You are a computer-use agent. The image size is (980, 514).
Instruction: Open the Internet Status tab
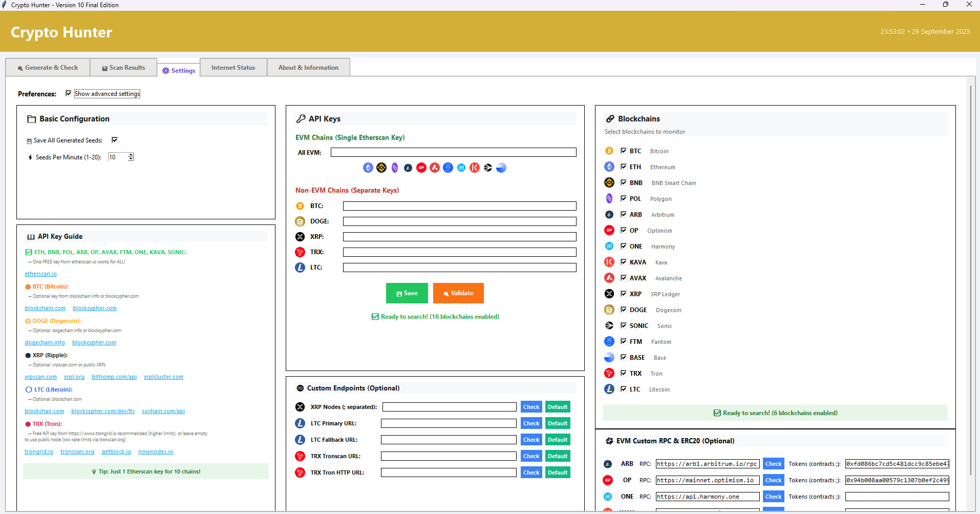pos(233,68)
